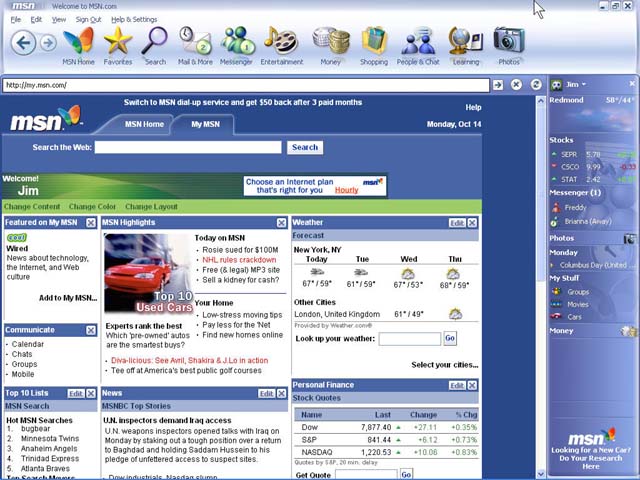Open MSN Home butterfly toolbar icon
640x480 pixels.
coord(78,46)
